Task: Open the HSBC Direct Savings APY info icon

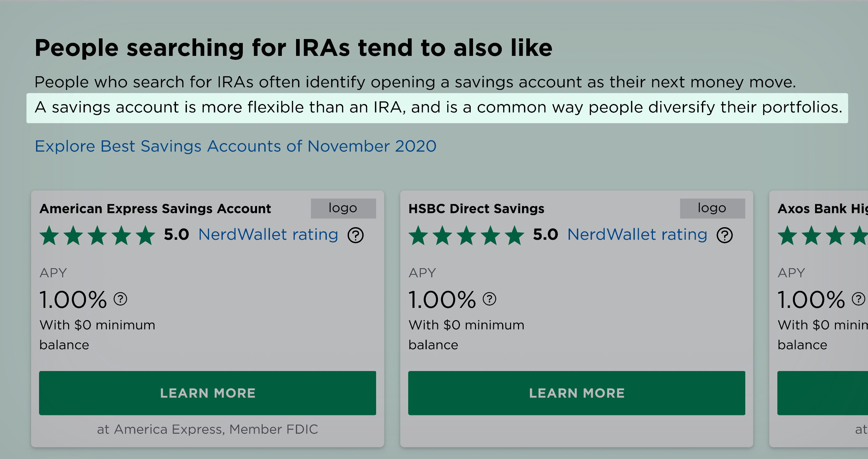Action: point(489,299)
